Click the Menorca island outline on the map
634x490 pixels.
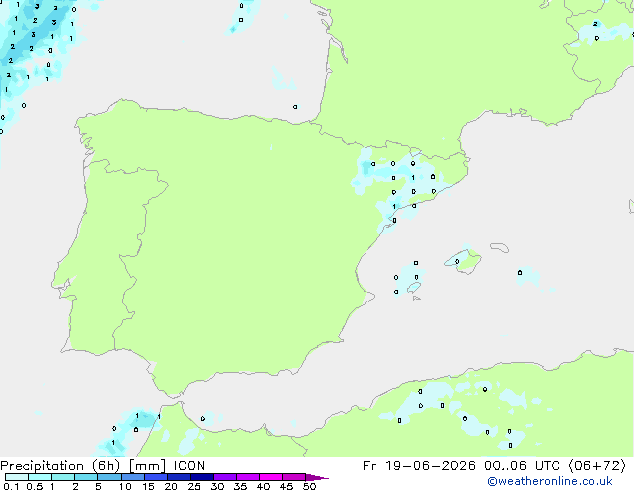click(x=500, y=247)
